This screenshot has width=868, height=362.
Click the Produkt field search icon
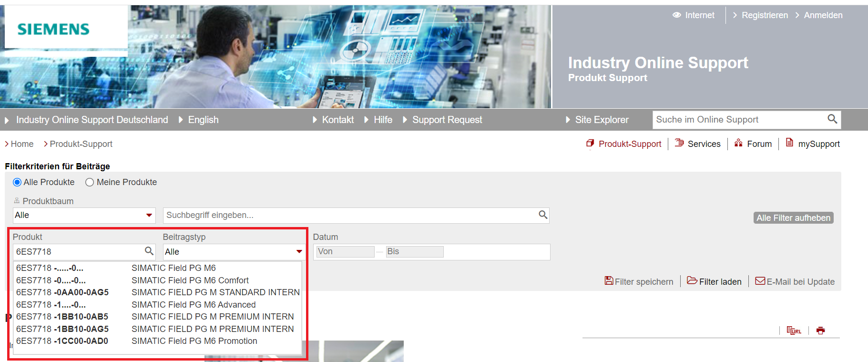[x=149, y=251]
